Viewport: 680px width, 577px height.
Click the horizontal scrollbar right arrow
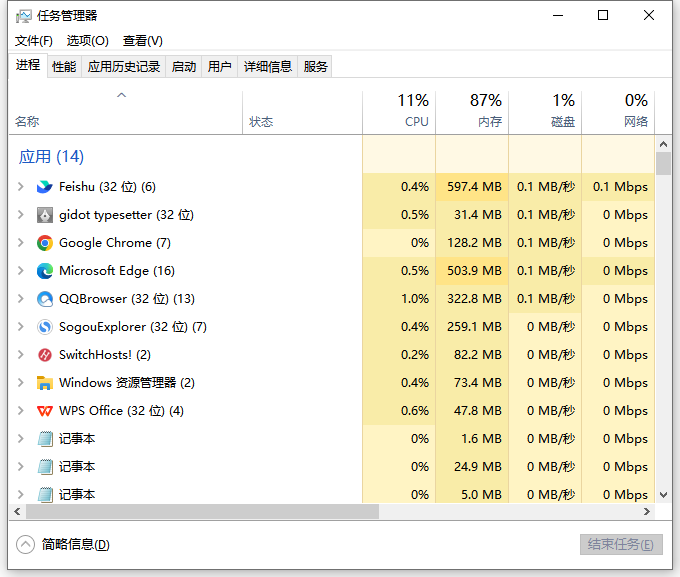tap(647, 511)
